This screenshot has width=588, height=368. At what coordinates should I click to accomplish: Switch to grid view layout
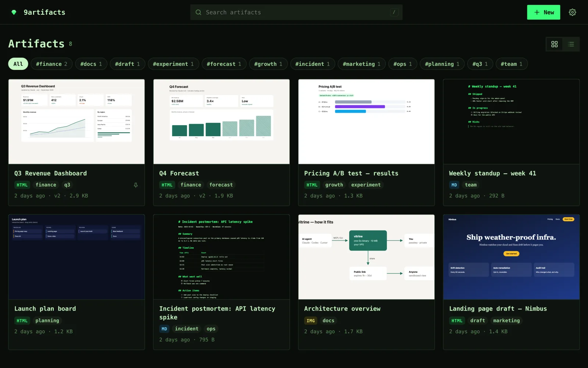point(554,44)
